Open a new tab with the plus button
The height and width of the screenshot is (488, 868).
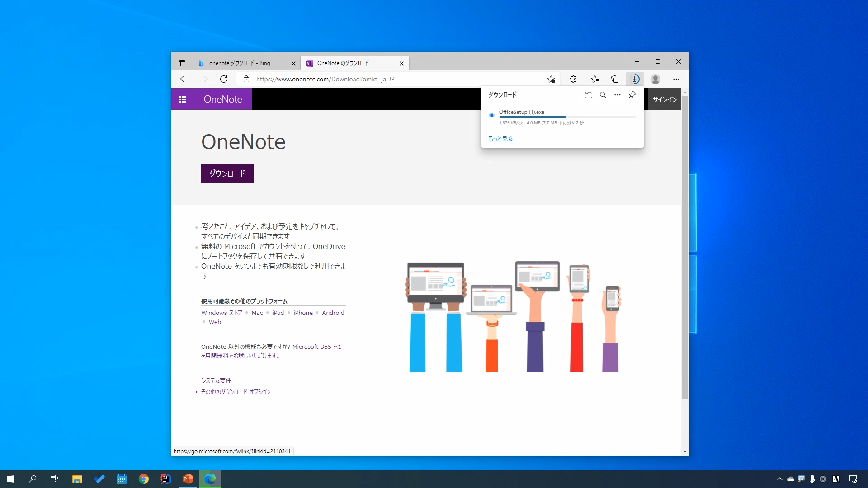tap(417, 63)
